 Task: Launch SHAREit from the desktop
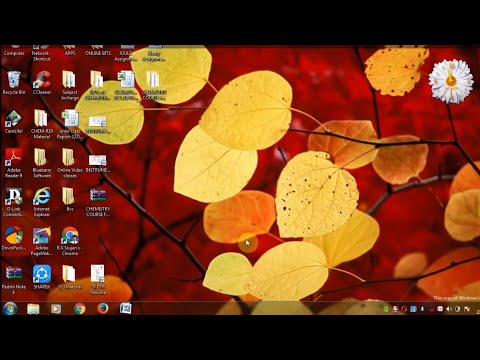[42, 277]
